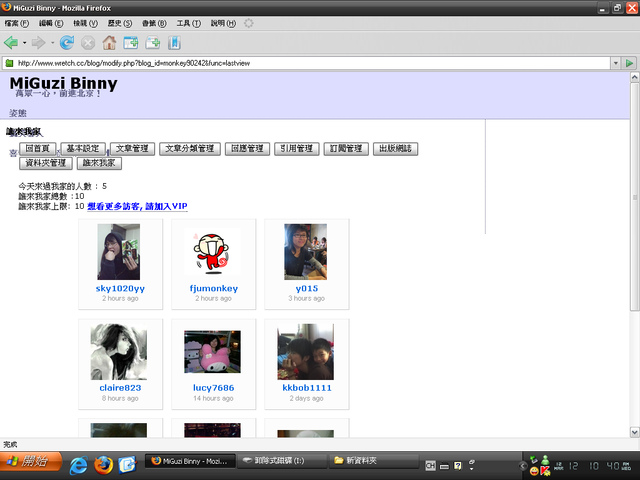The image size is (640, 480).
Task: Click the 訂閱管理 button
Action: (x=346, y=149)
